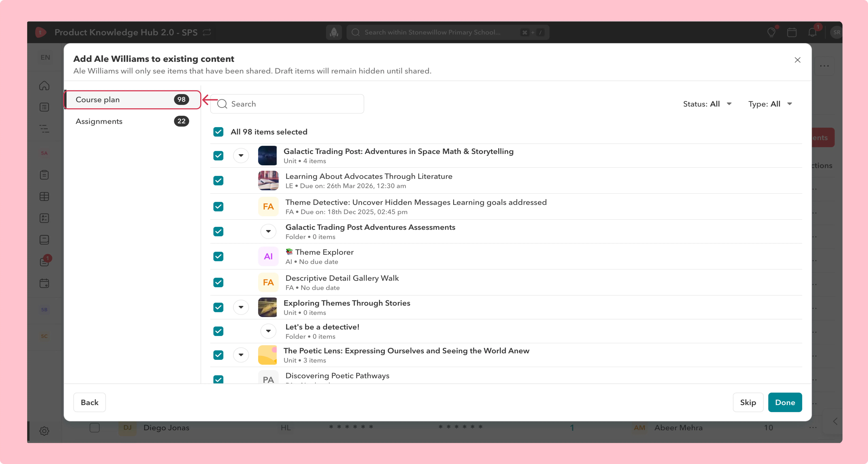The height and width of the screenshot is (464, 868).
Task: Click the 5B class badge in sidebar
Action: click(44, 310)
